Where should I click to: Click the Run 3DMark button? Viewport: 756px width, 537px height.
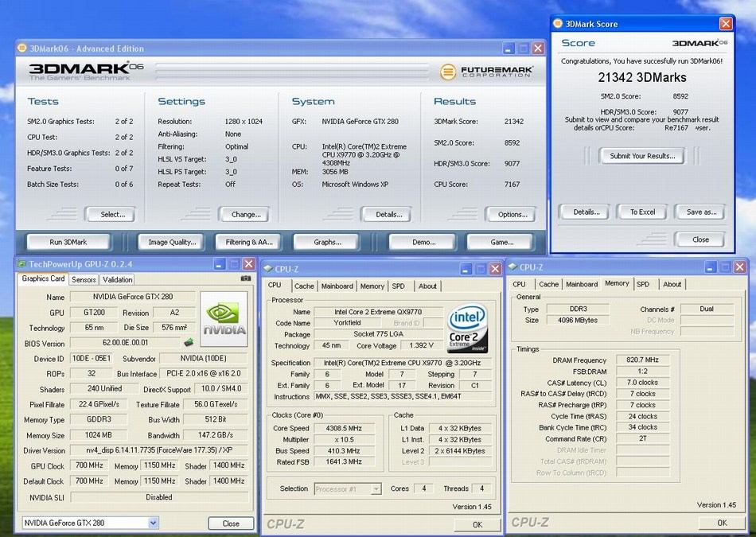68,242
